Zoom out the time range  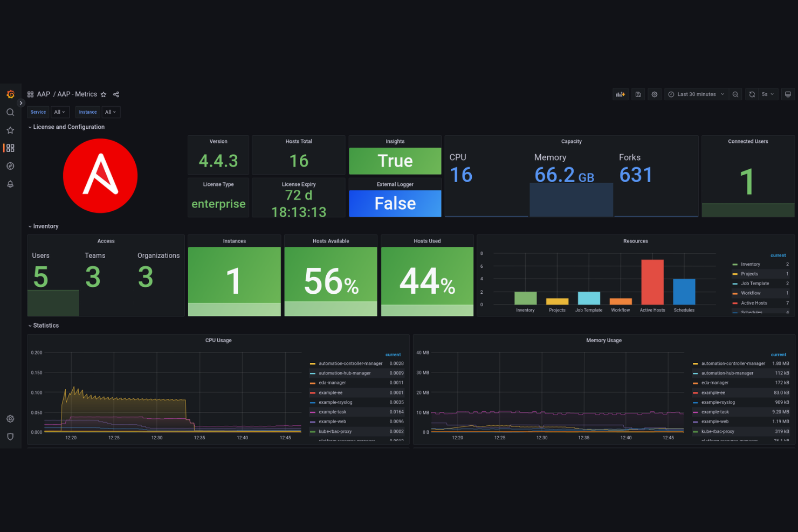coord(735,94)
